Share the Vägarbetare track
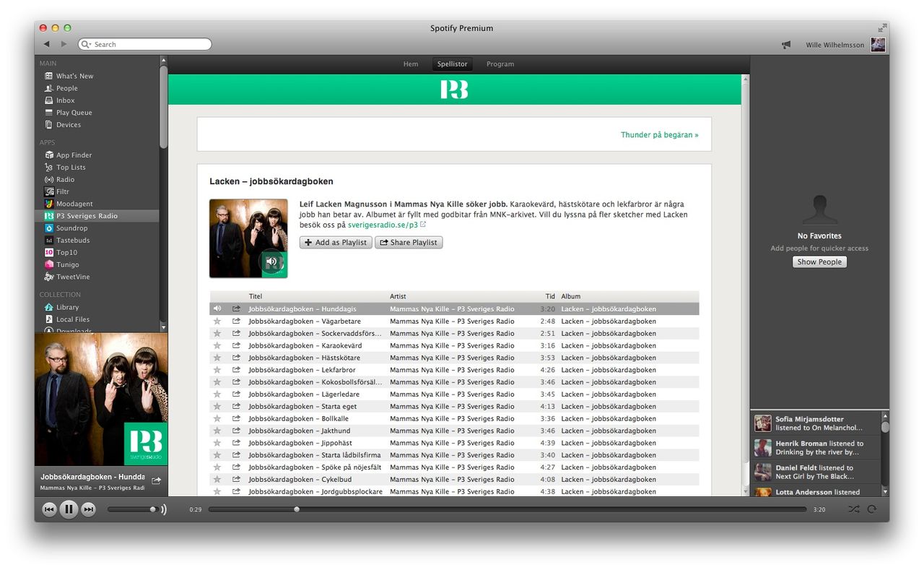Image resolution: width=924 pixels, height=570 pixels. point(236,321)
